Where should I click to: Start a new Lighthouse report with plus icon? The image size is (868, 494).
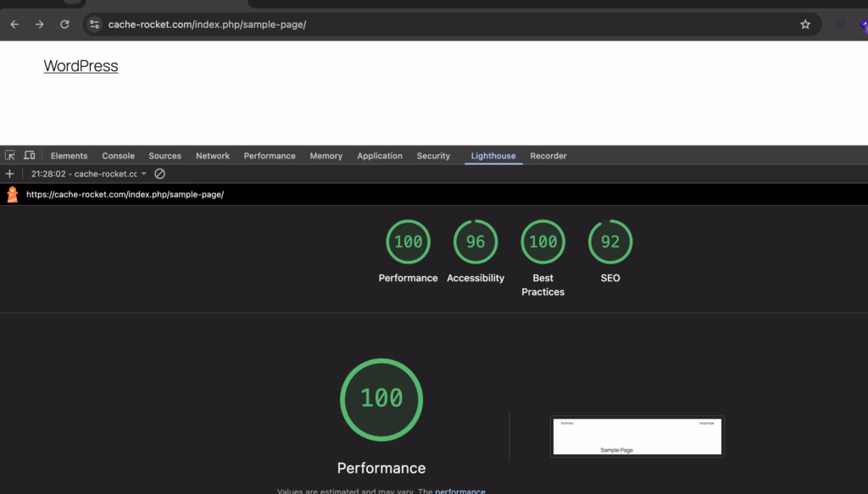tap(9, 174)
